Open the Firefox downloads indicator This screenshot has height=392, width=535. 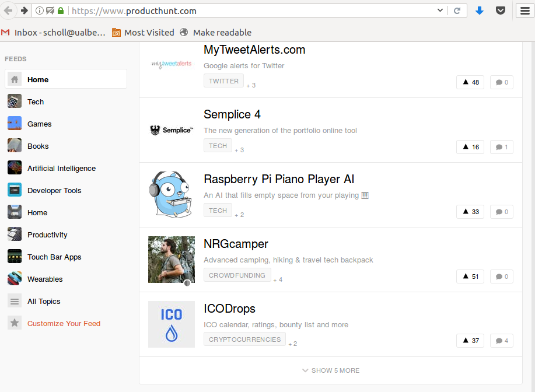click(479, 10)
